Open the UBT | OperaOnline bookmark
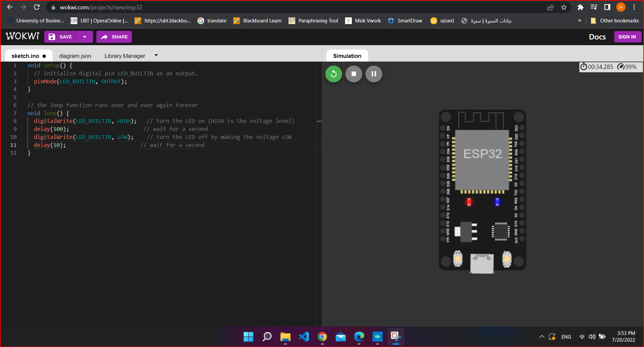Viewport: 644px width, 347px height. (x=99, y=21)
